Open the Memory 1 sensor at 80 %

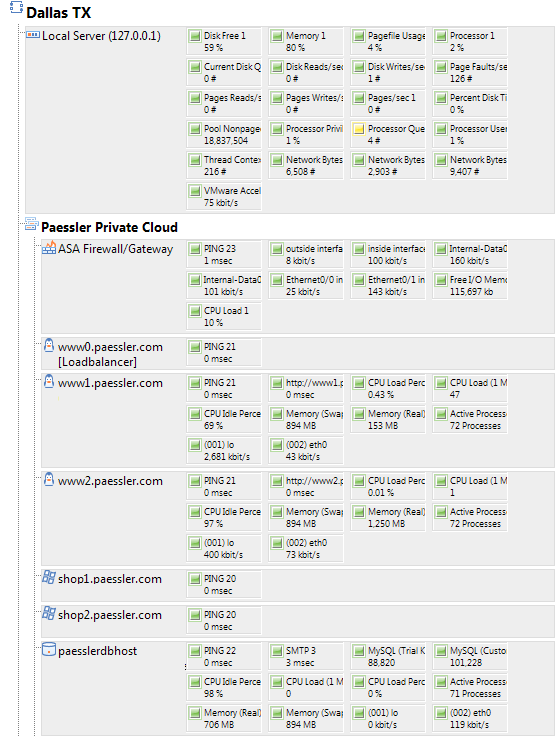(x=306, y=41)
